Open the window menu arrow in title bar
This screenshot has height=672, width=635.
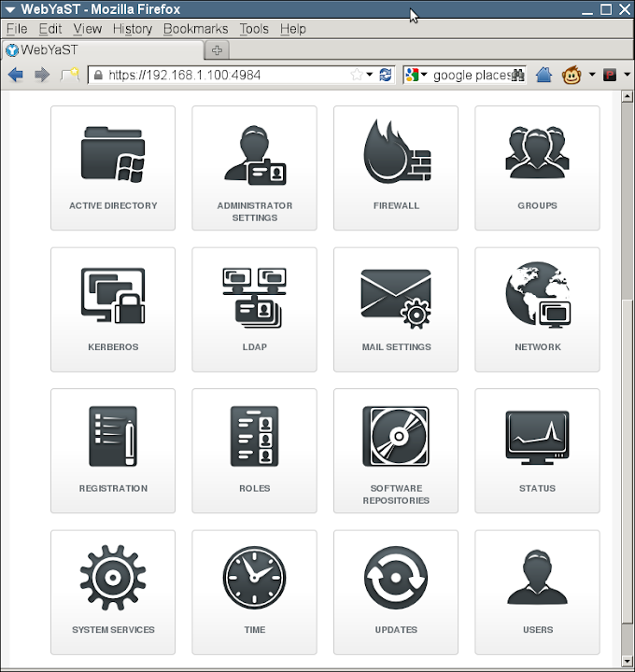pyautogui.click(x=10, y=9)
